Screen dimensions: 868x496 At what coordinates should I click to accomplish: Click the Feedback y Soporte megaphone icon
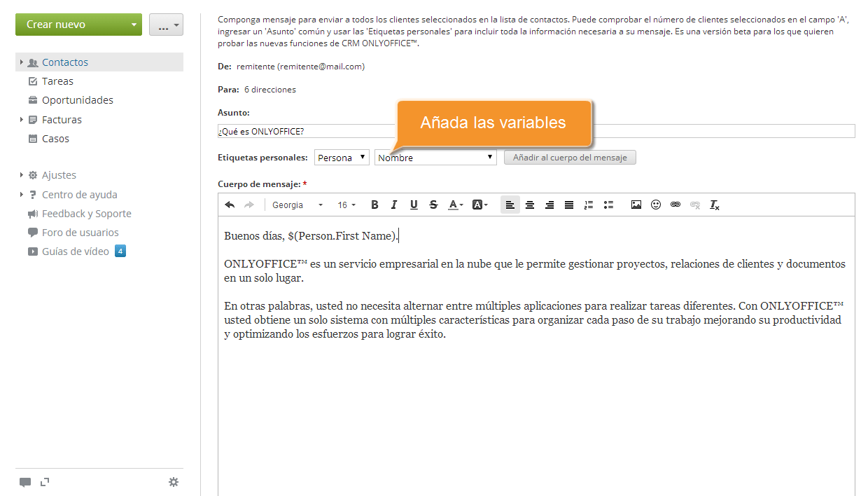click(32, 214)
